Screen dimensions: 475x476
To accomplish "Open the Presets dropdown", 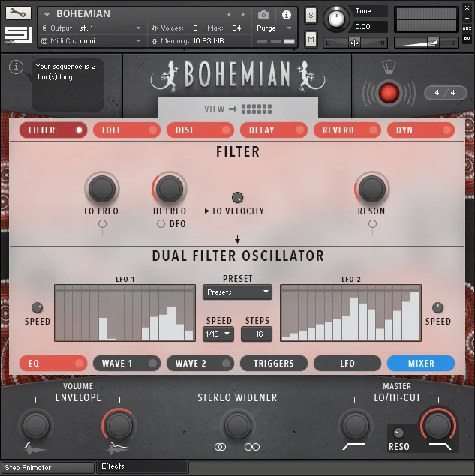I will click(237, 292).
